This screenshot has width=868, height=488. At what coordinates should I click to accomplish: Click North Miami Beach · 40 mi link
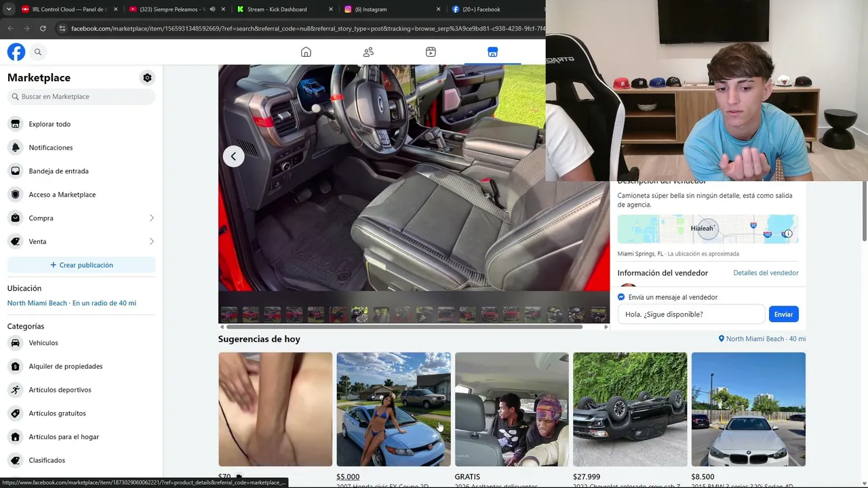click(x=762, y=339)
